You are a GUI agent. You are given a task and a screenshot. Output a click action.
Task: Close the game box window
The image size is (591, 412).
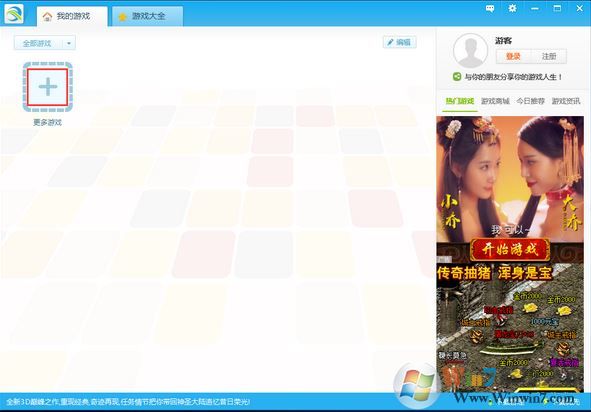click(x=580, y=8)
